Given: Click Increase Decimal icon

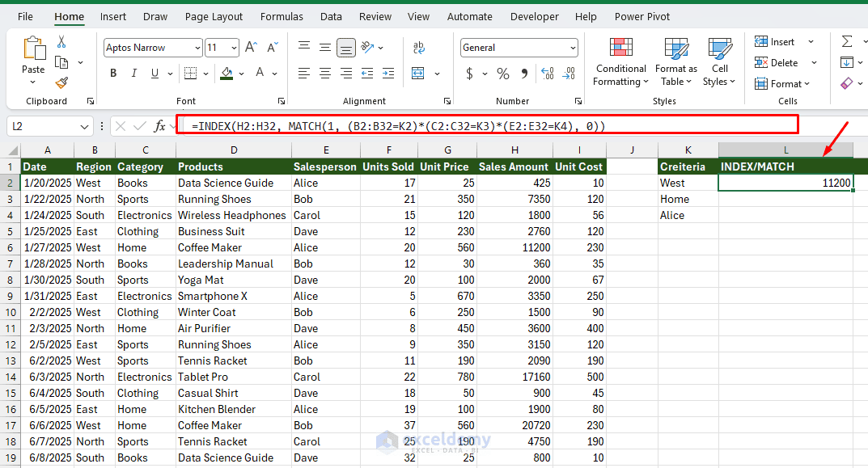Looking at the screenshot, I should [x=548, y=73].
